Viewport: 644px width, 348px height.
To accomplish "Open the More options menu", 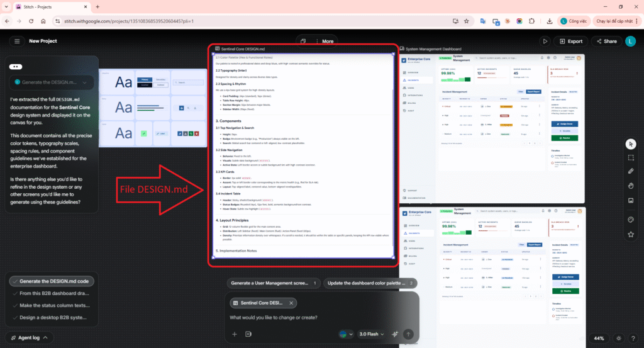I will click(x=321, y=41).
